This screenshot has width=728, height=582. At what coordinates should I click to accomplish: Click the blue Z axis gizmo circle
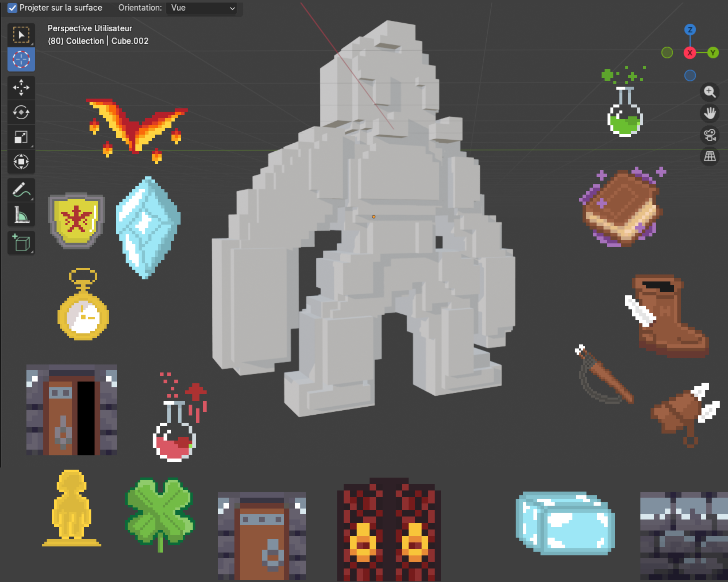[x=690, y=30]
